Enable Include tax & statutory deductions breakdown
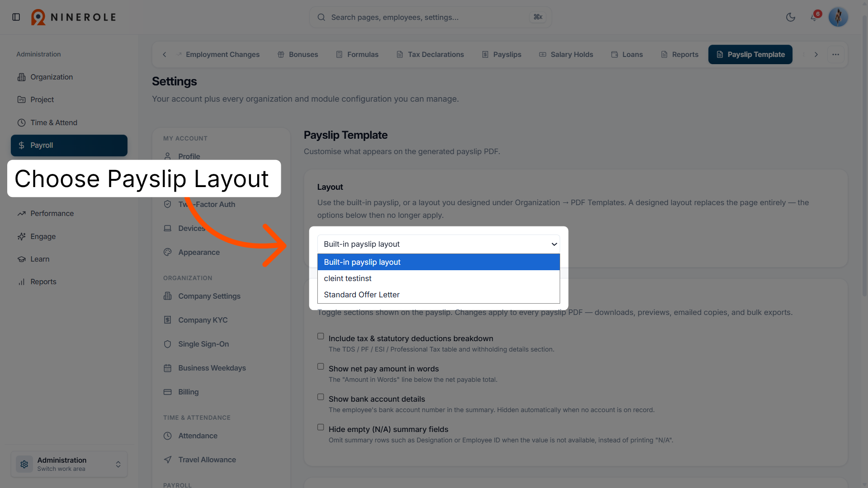This screenshot has height=488, width=868. click(x=321, y=336)
